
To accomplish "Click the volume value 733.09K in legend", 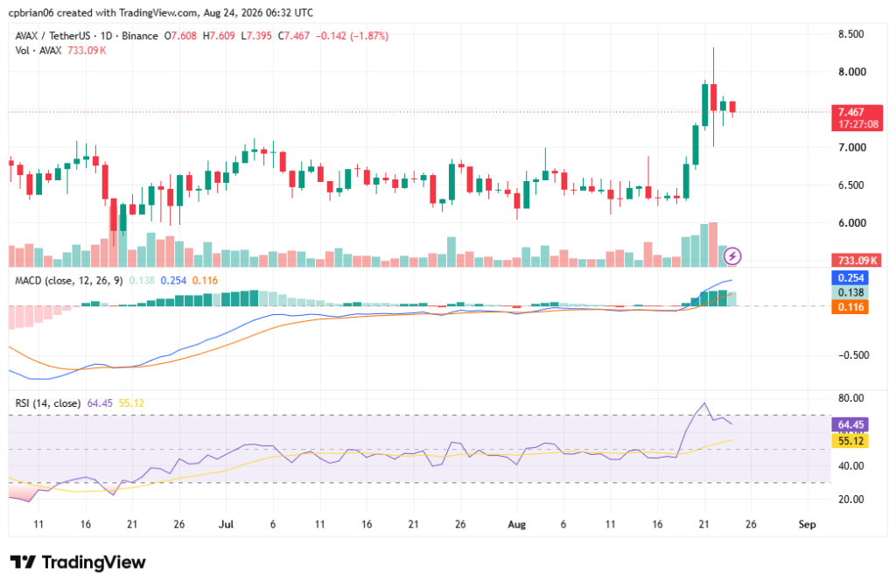I will coord(87,51).
